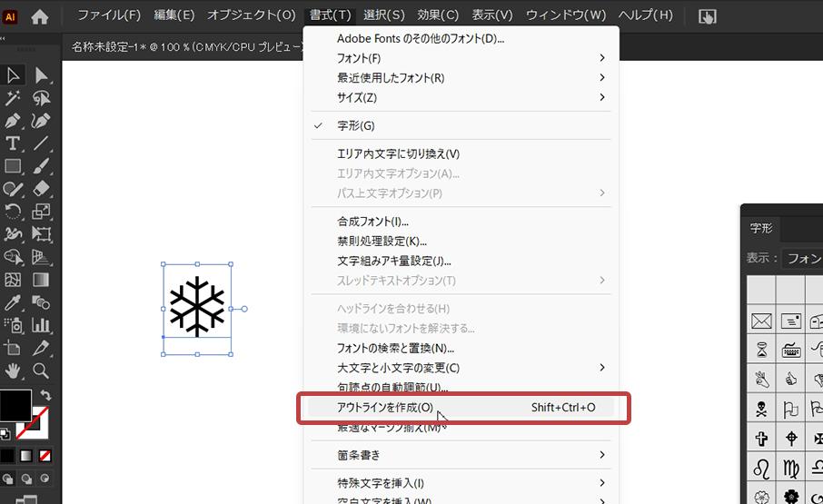Choose the Rectangle tool
This screenshot has height=504, width=823.
coord(13,166)
